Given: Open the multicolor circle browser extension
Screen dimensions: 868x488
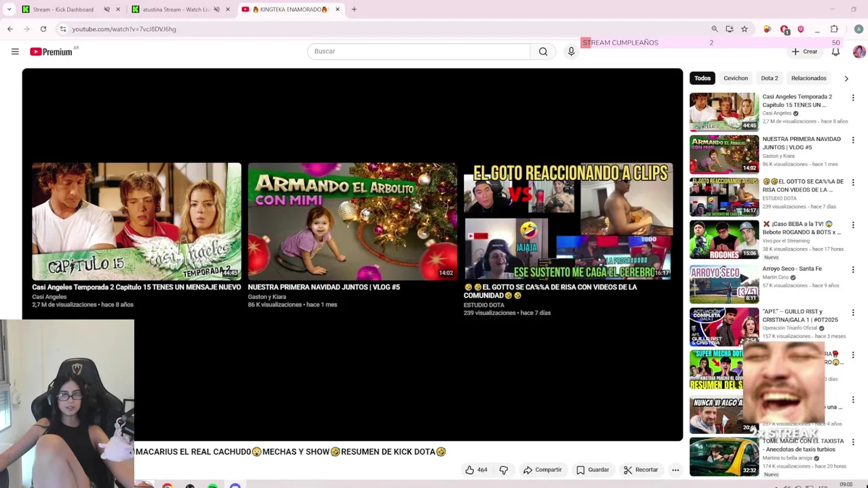Looking at the screenshot, I should tap(767, 29).
